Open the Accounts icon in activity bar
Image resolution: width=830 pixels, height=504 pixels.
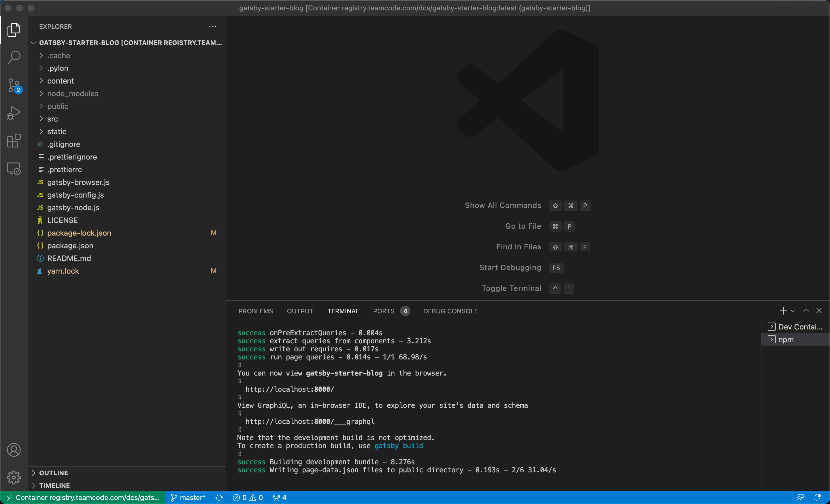tap(14, 450)
